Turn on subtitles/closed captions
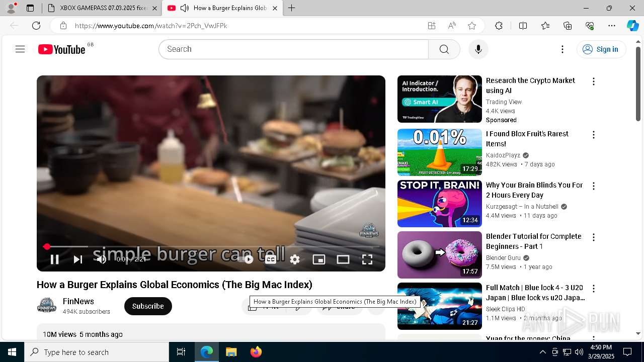Viewport: 644px width, 362px height. point(271,259)
